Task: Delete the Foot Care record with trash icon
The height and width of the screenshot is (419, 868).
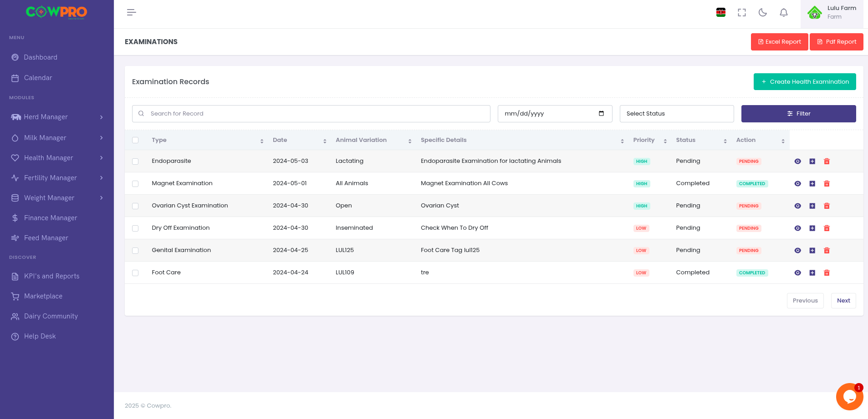Action: 827,273
